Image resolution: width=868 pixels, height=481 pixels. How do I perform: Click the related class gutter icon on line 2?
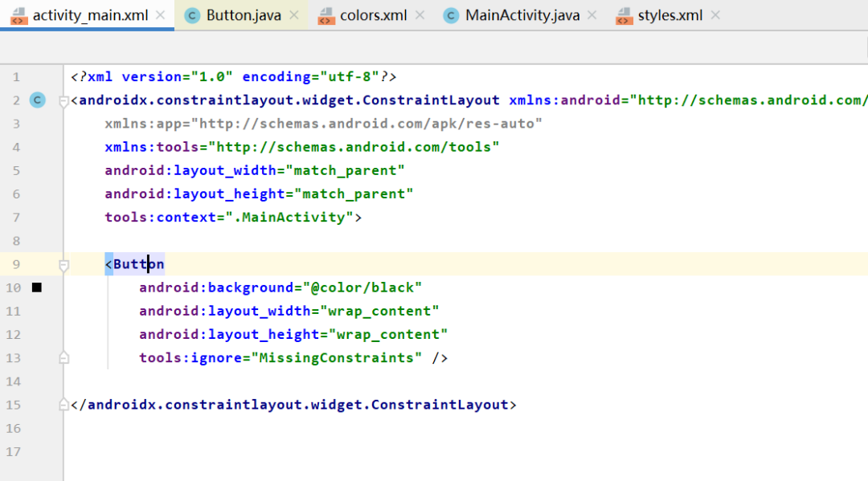point(38,100)
